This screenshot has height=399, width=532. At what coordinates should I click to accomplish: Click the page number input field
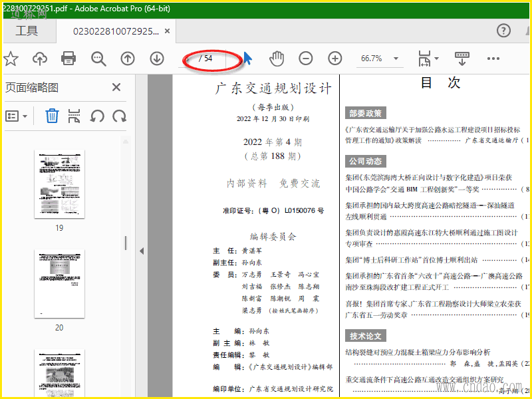pyautogui.click(x=188, y=59)
